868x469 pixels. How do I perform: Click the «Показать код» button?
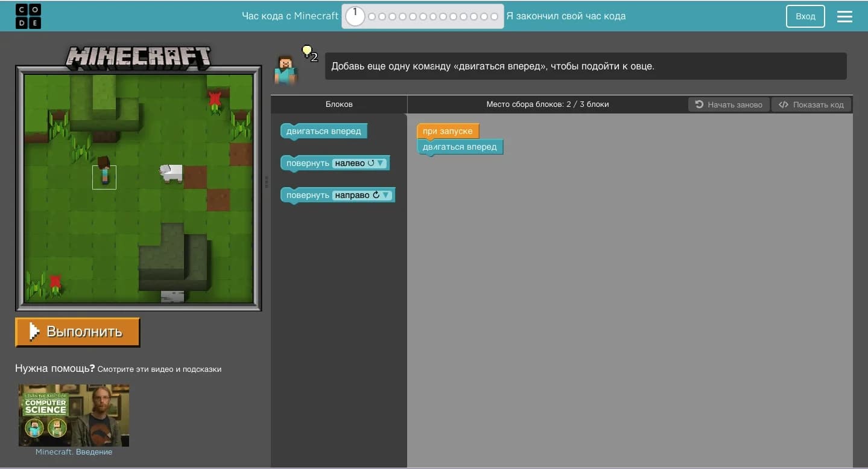(811, 104)
